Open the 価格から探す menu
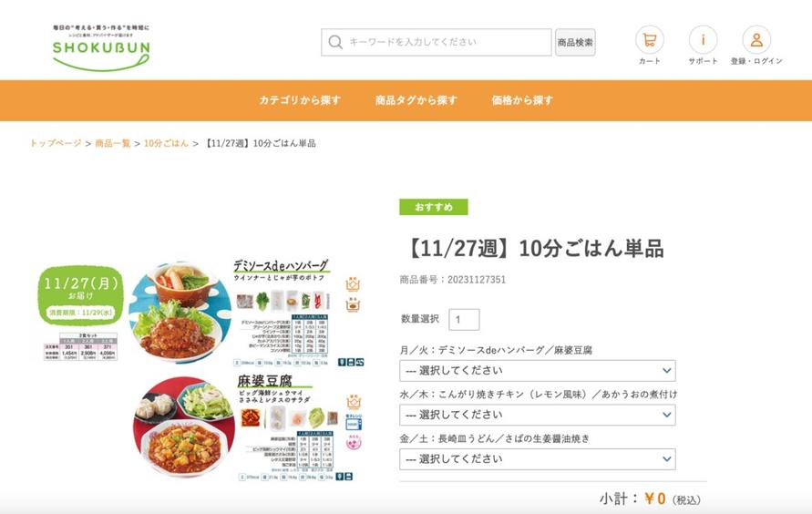Image resolution: width=812 pixels, height=514 pixels. pos(522,100)
